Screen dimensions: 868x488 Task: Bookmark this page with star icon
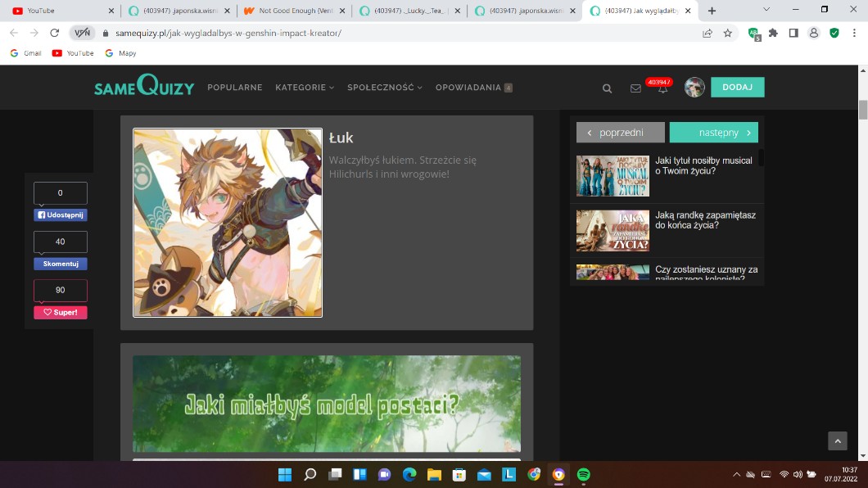pos(728,33)
